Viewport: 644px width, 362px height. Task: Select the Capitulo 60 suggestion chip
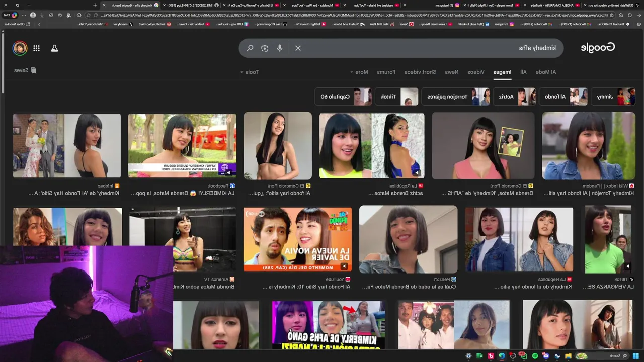click(x=343, y=97)
